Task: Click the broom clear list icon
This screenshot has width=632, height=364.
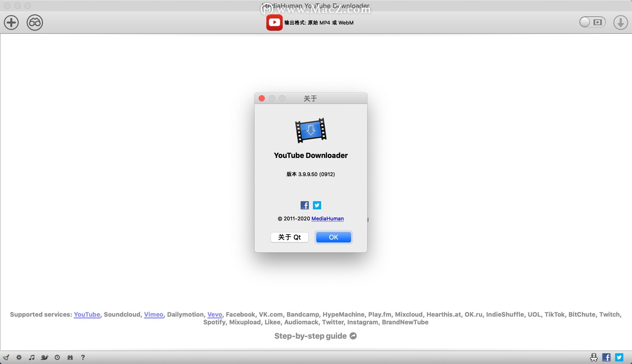Action: tap(6, 357)
